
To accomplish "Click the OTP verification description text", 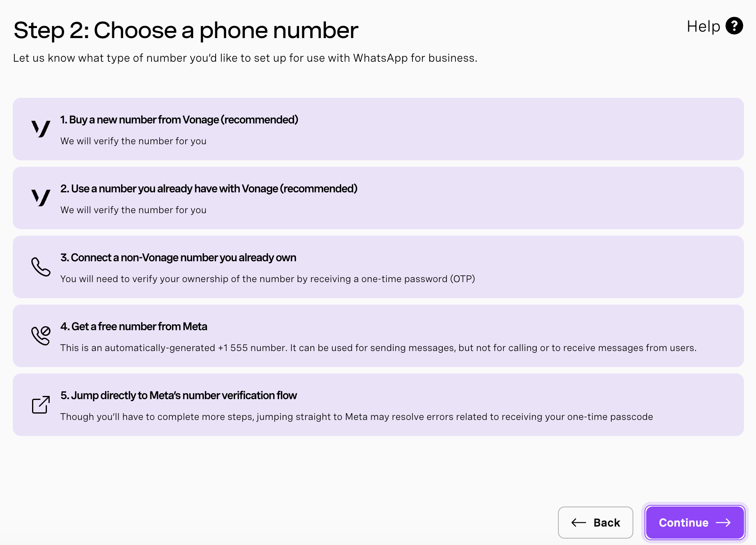I will point(267,279).
